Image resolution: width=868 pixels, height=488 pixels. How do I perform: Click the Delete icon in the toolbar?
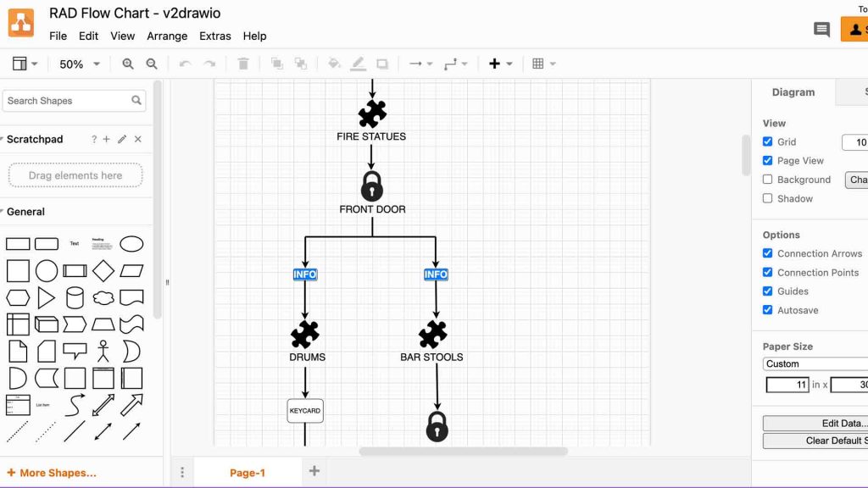coord(243,64)
